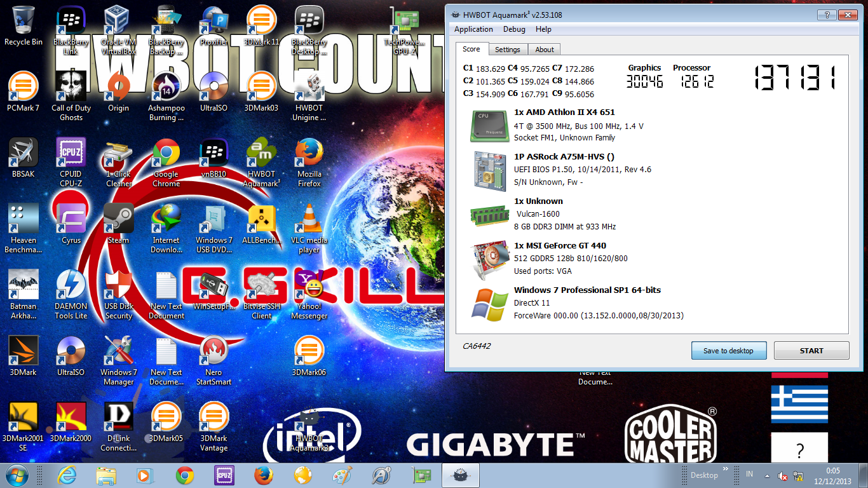The image size is (868, 488).
Task: Select the Steam desktop shortcut
Action: click(x=118, y=224)
